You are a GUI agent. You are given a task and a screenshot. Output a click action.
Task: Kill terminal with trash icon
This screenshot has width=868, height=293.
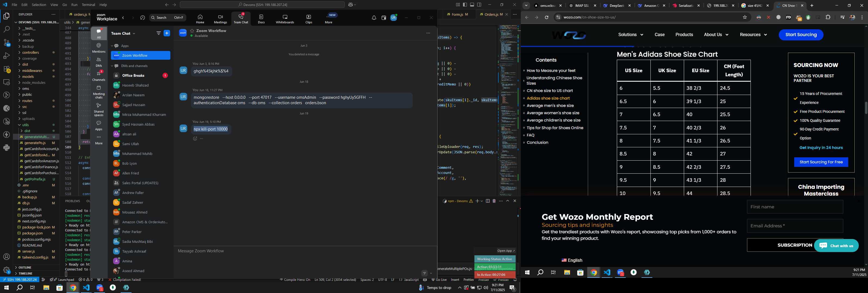pos(494,201)
